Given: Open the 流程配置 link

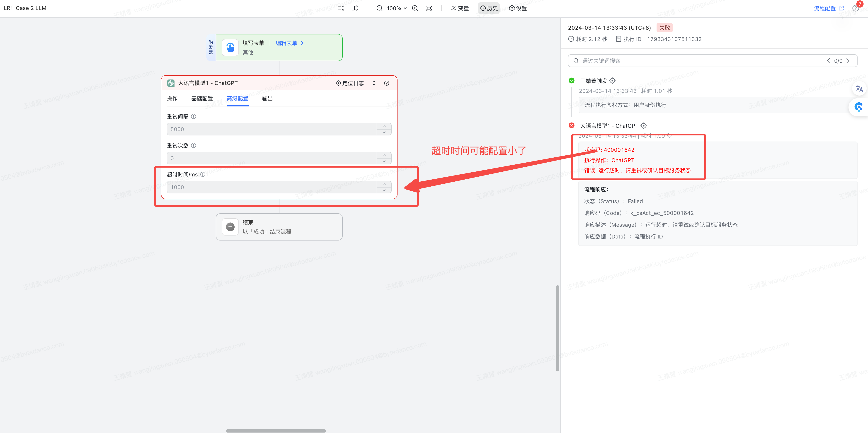Looking at the screenshot, I should [829, 8].
